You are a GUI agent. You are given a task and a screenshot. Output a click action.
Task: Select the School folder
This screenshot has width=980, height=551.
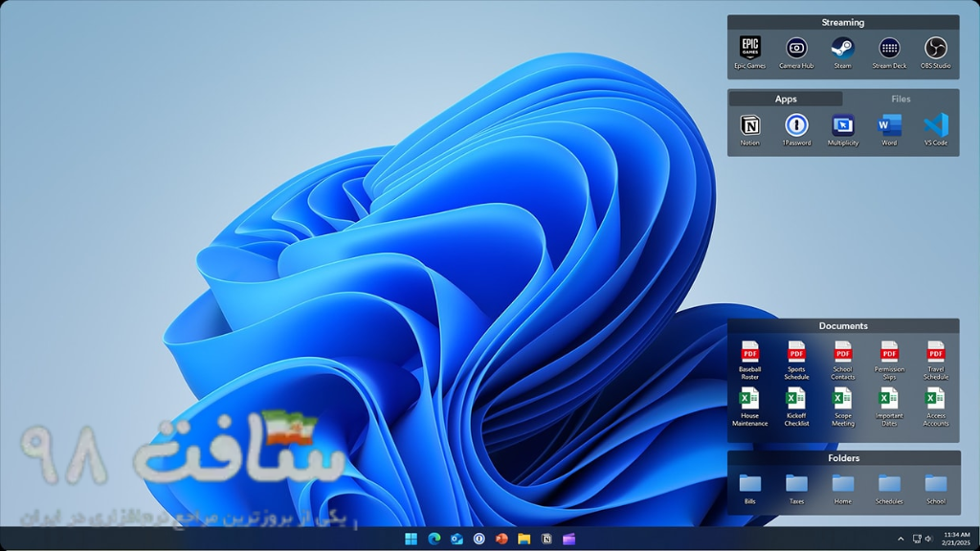coord(936,489)
